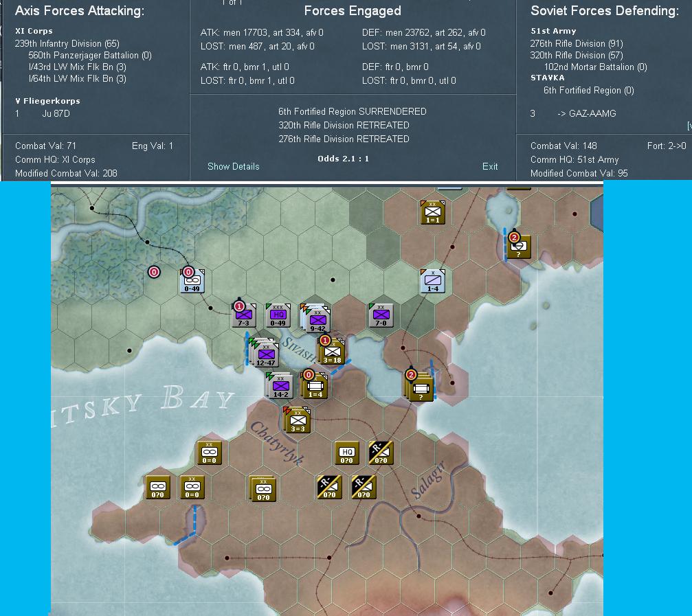Select the Axis 12-47 infantry stack
692x616 pixels.
[x=266, y=353]
